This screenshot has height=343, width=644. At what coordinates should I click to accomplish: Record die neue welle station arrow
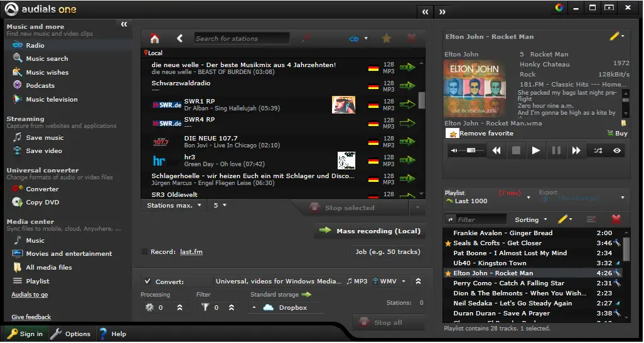[407, 67]
